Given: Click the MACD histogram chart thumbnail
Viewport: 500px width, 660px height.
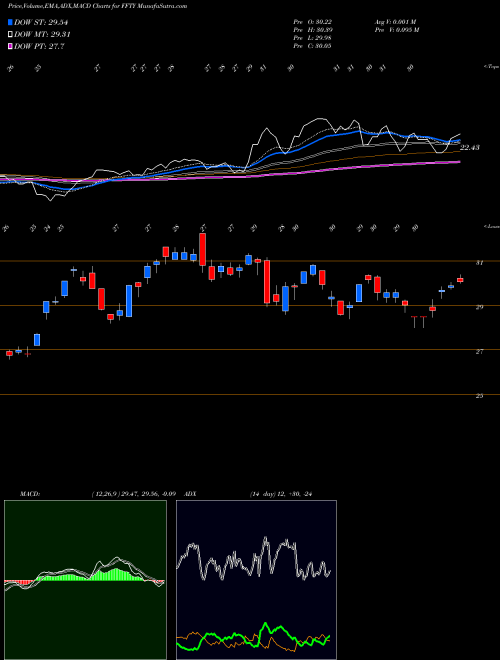Looking at the screenshot, I should (85, 580).
